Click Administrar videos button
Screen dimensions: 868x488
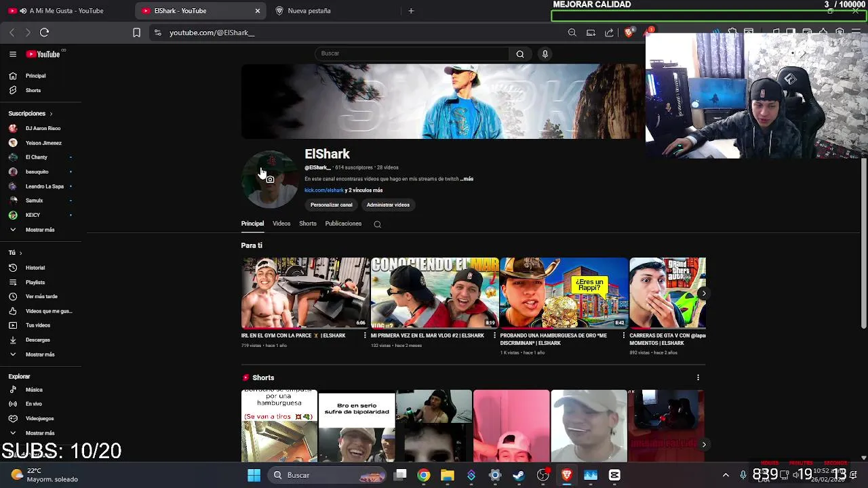point(388,205)
